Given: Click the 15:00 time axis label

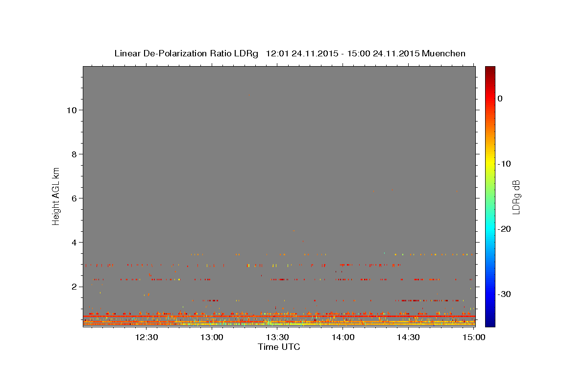Looking at the screenshot, I should click(x=474, y=337).
